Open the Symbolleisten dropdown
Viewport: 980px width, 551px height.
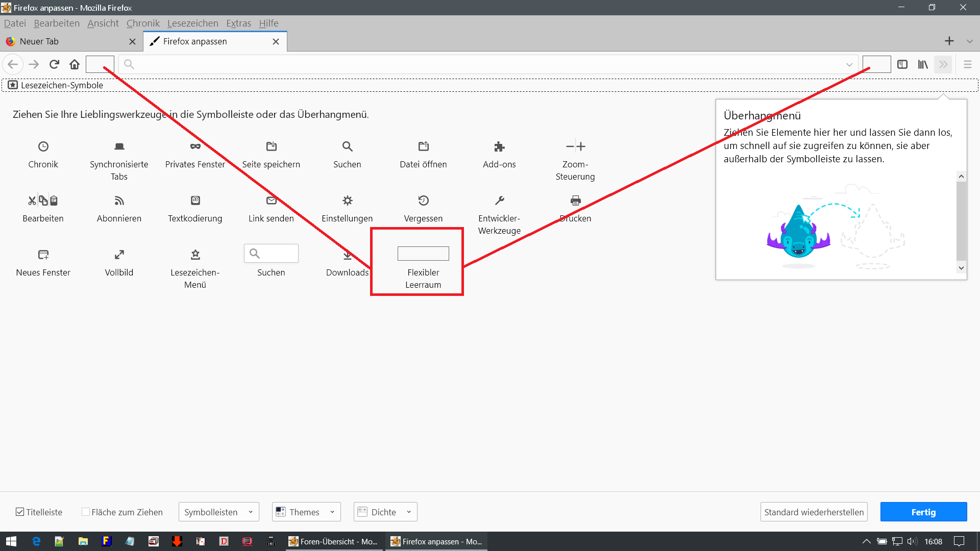(x=218, y=512)
